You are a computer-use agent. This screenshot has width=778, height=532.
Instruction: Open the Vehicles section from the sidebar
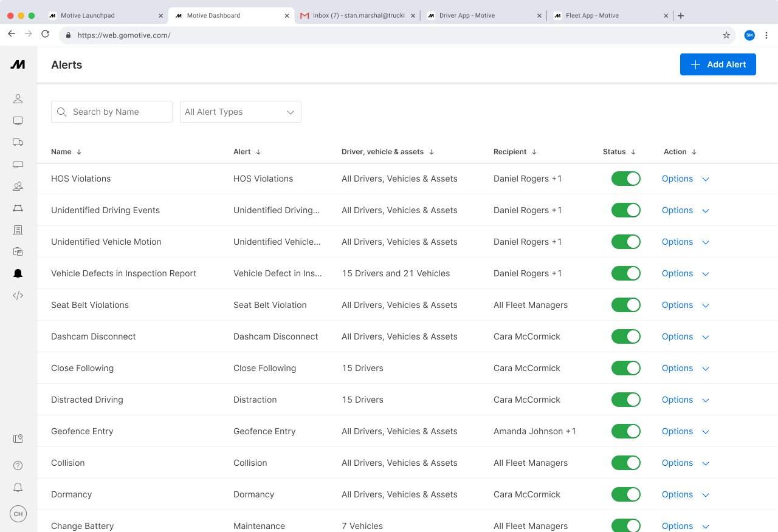click(18, 142)
